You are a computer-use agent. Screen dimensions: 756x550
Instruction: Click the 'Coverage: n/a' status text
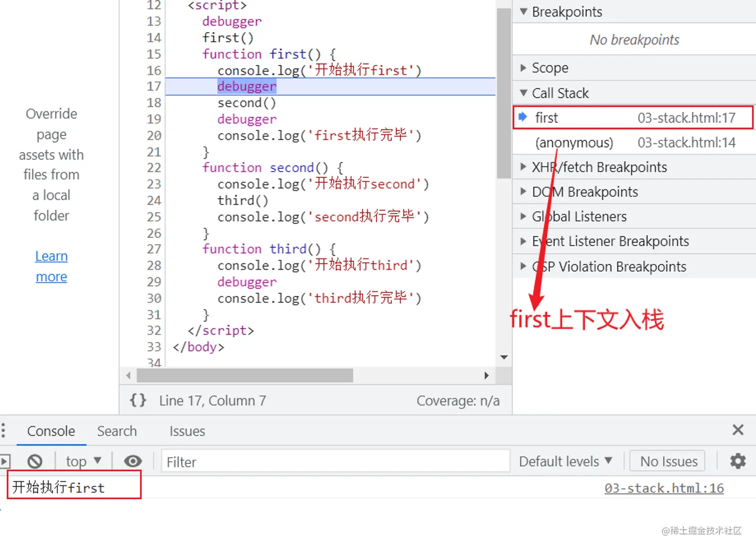(458, 401)
